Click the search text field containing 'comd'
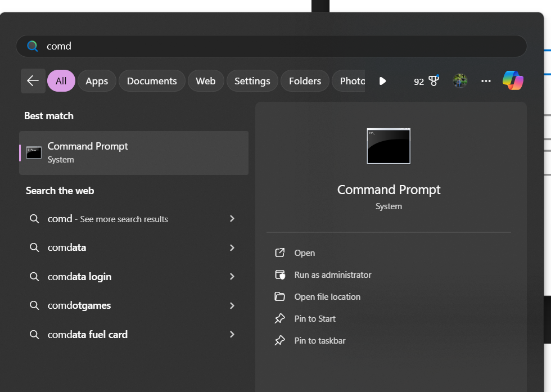The width and height of the screenshot is (551, 392). [270, 46]
